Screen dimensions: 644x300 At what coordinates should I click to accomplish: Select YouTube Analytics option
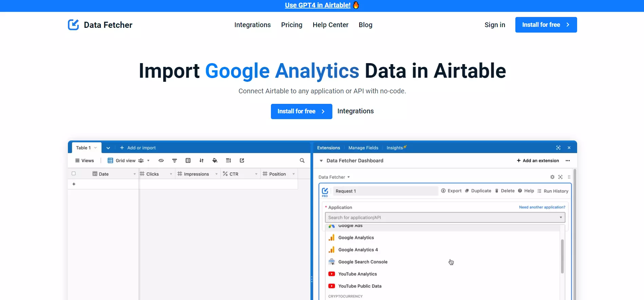click(x=443, y=274)
